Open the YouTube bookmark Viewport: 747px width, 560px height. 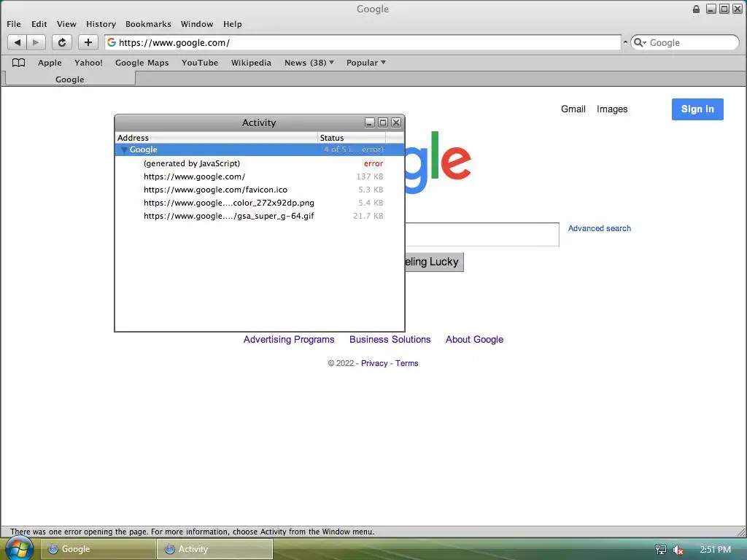(200, 63)
